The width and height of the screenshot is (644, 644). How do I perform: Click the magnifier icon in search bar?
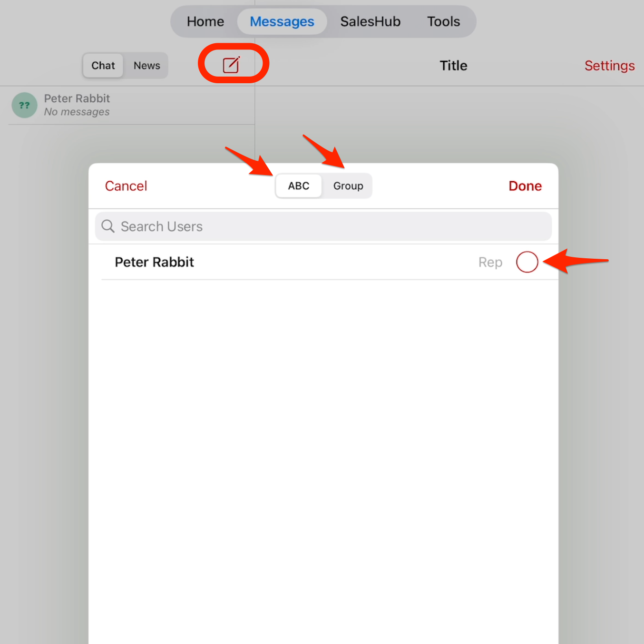click(x=108, y=226)
